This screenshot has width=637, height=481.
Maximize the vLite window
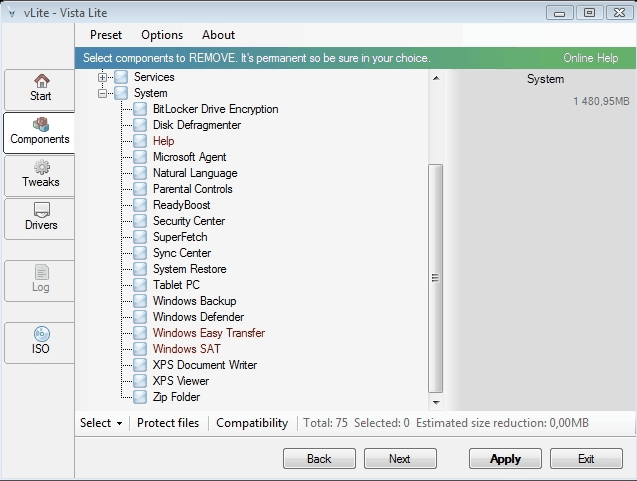pos(589,13)
